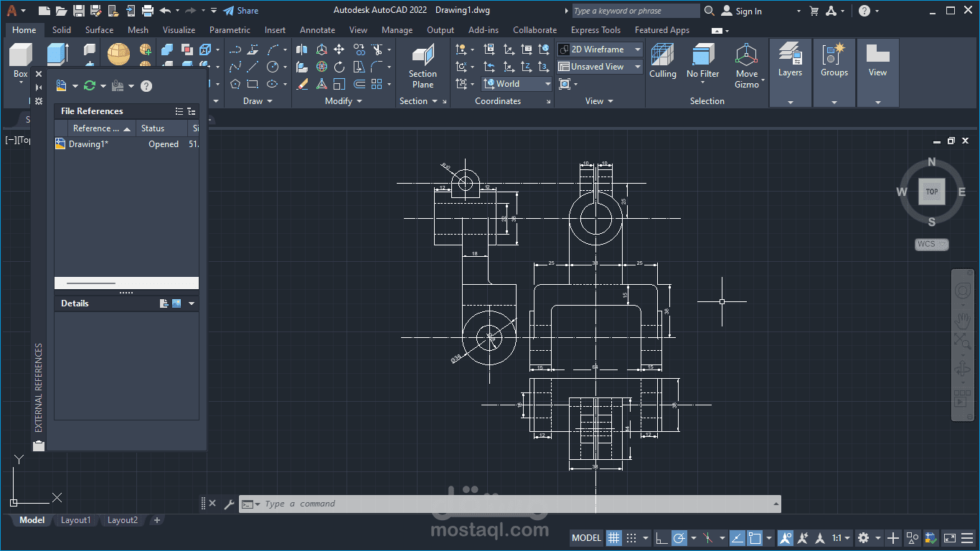Click the MODEL button in status bar
This screenshot has height=551, width=980.
click(x=586, y=538)
